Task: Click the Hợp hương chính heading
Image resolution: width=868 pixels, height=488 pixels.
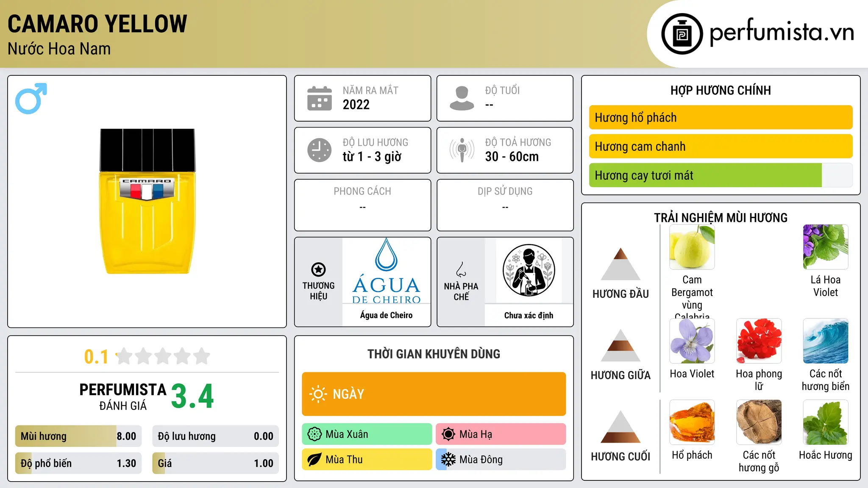Action: pos(721,90)
